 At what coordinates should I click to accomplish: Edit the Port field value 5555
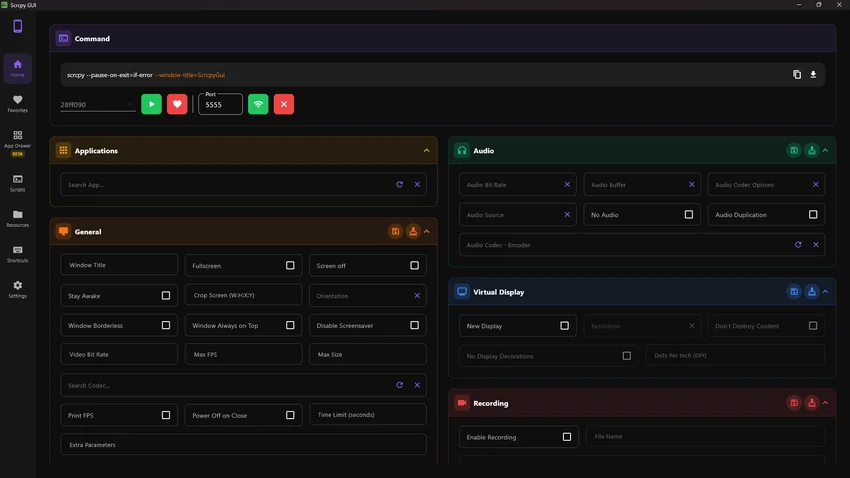(220, 104)
